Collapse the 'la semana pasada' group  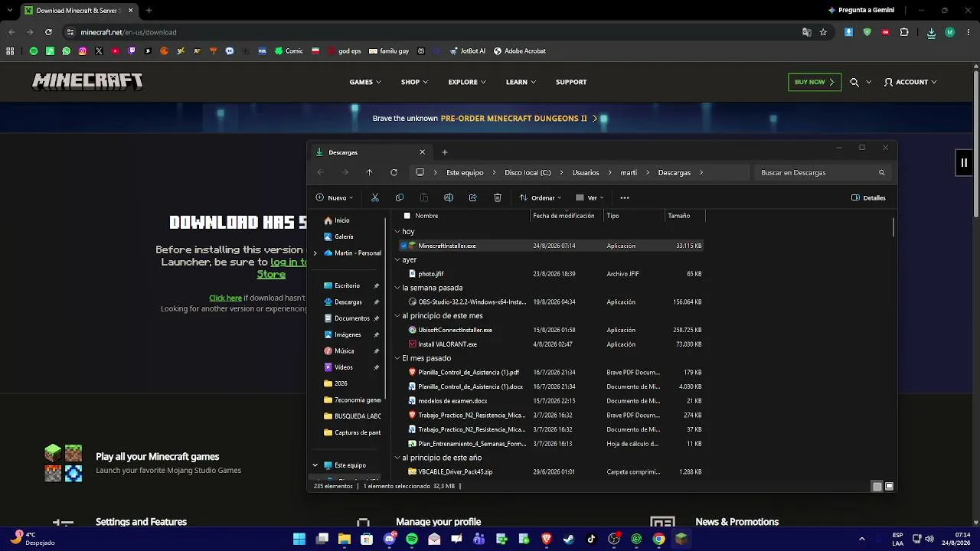coord(397,288)
